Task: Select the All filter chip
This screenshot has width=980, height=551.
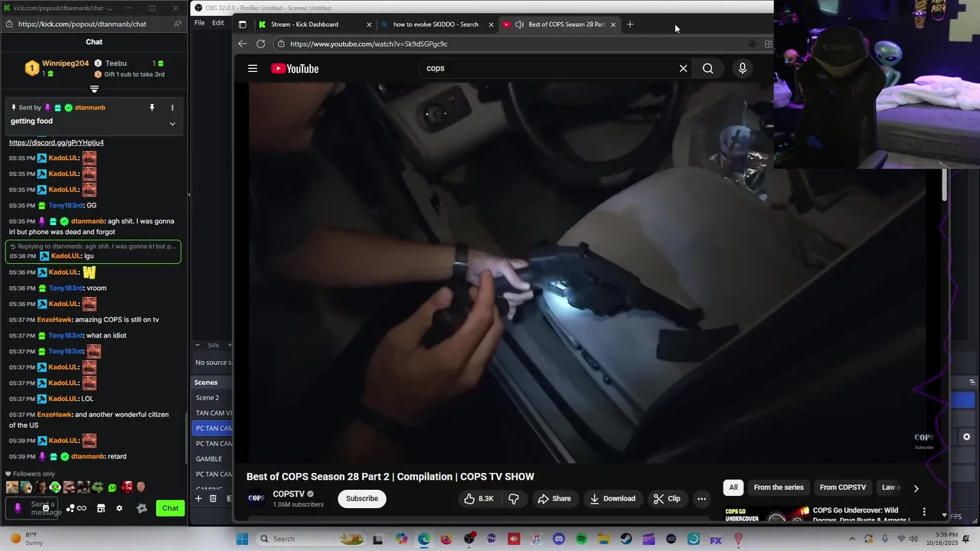Action: (x=733, y=487)
